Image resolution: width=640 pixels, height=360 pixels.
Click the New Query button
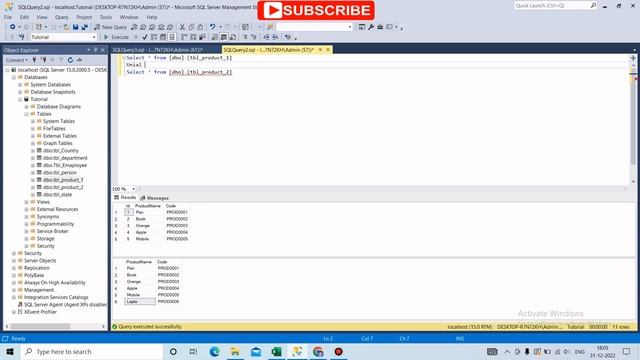[x=110, y=27]
